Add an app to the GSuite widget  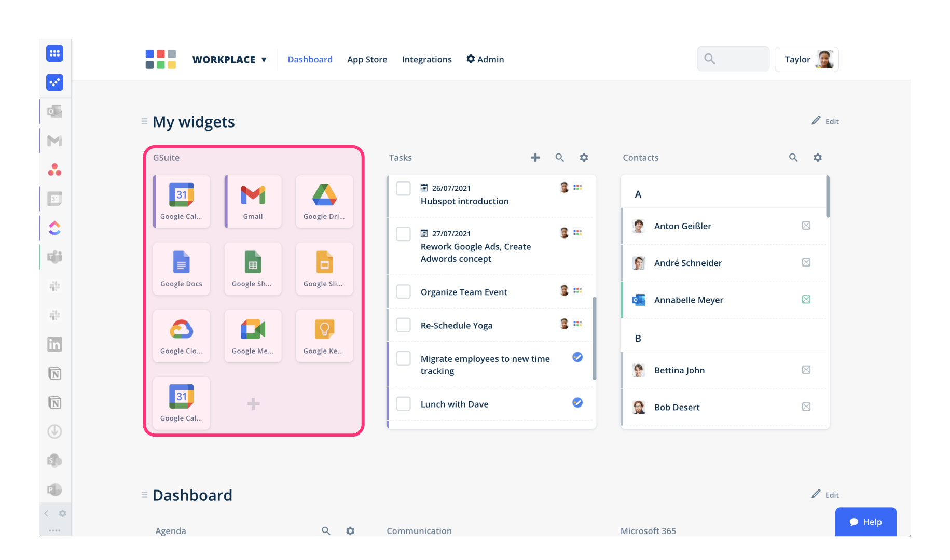(253, 404)
